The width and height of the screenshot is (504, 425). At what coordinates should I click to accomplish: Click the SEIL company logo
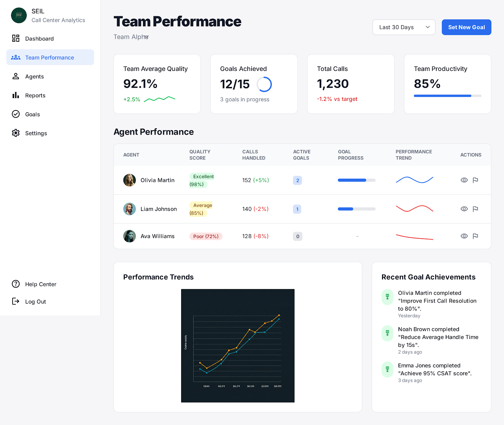point(19,15)
